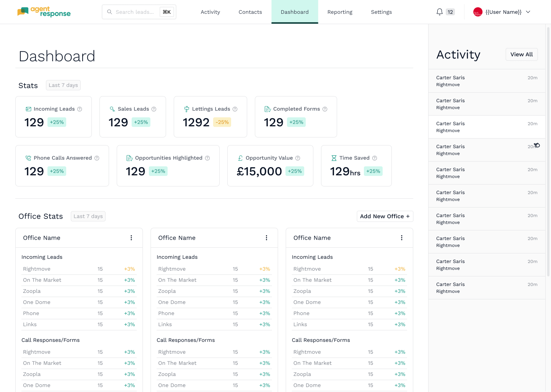
Task: Open Office Stats Last 7 days selector
Action: (x=88, y=216)
